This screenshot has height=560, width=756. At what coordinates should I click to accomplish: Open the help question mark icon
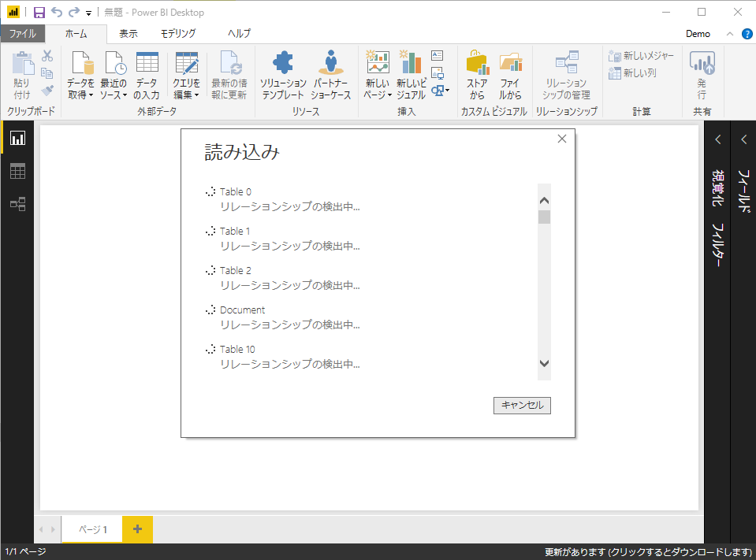[x=747, y=34]
